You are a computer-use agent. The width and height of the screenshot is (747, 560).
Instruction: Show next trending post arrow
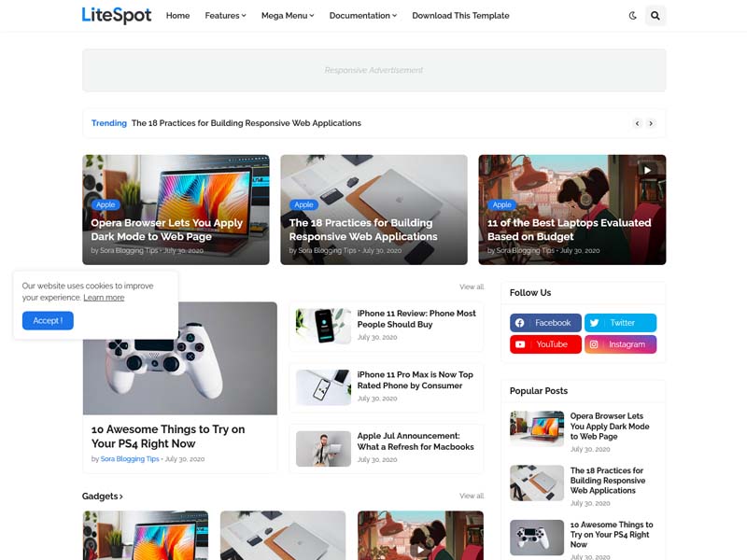point(651,123)
